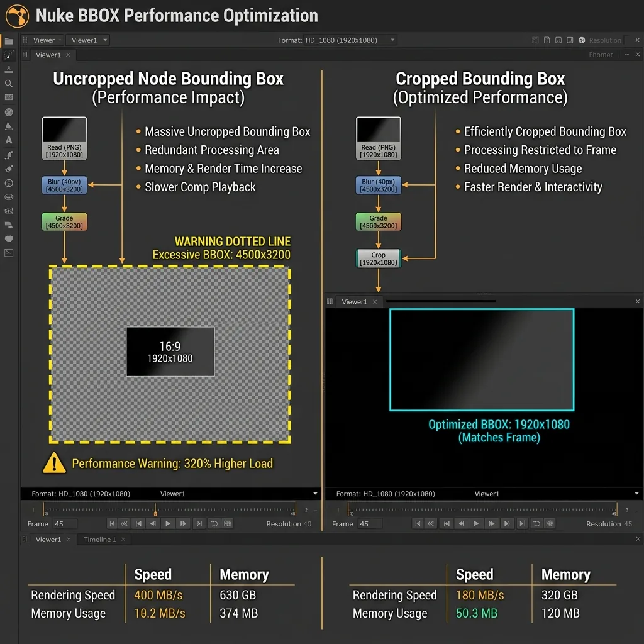Image resolution: width=644 pixels, height=644 pixels.
Task: Select the right Read (PNG) node thumbnail
Action: click(x=378, y=138)
